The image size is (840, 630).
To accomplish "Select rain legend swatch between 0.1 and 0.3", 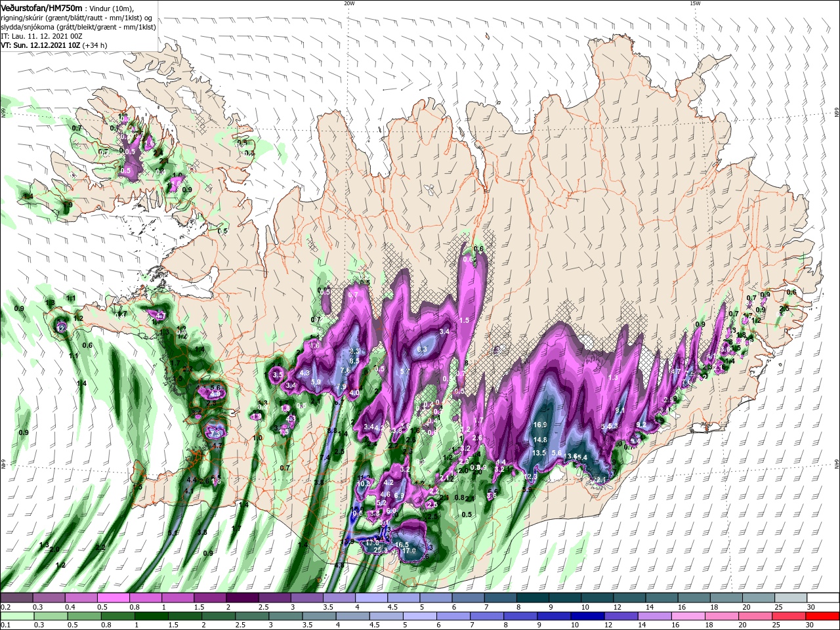I will point(16,616).
